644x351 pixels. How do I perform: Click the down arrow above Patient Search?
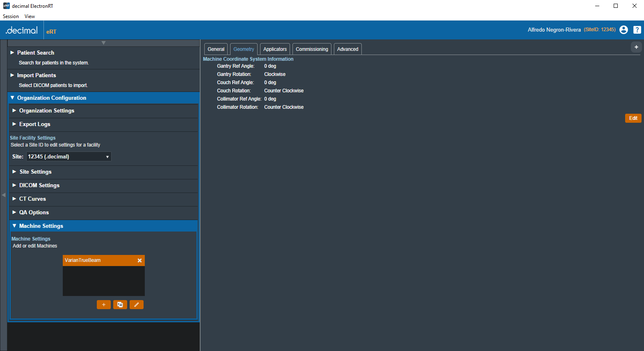click(x=103, y=43)
